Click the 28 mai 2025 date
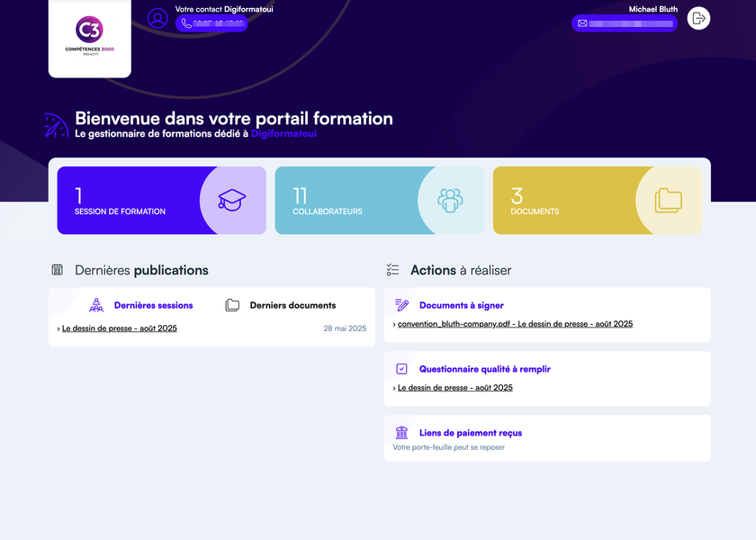 point(345,328)
